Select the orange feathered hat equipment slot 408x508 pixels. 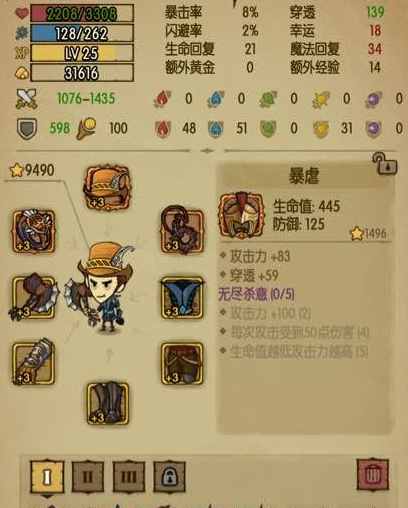[x=107, y=188]
